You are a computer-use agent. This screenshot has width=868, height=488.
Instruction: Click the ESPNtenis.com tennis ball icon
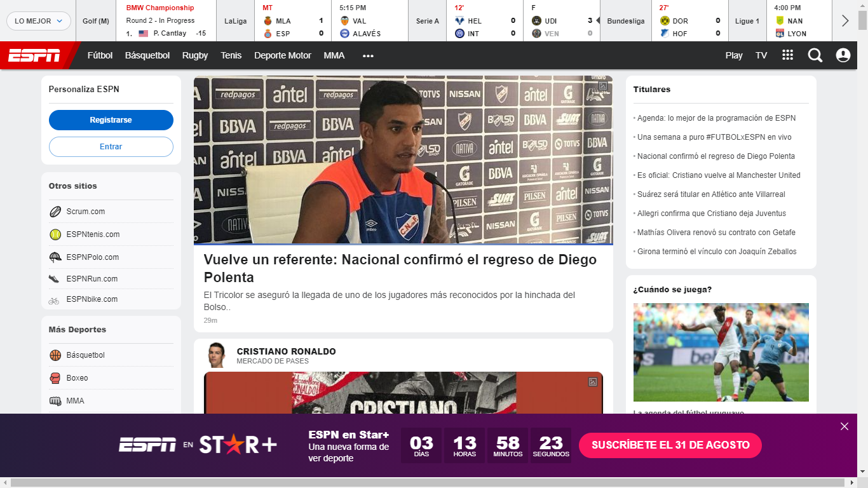coord(55,234)
